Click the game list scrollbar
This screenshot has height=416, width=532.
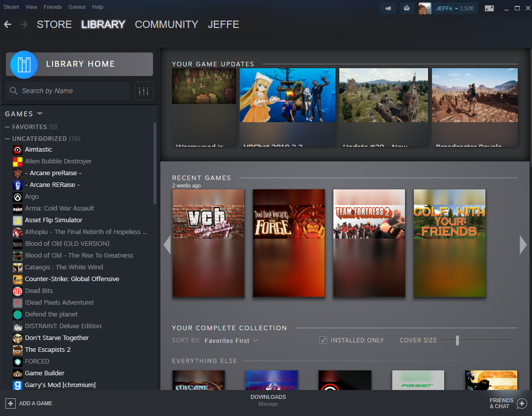pyautogui.click(x=155, y=164)
